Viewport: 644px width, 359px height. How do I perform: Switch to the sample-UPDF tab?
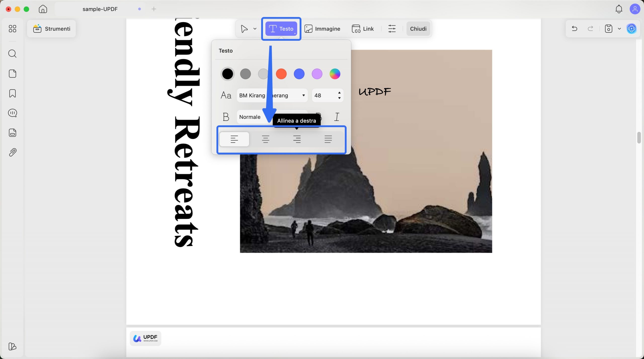[x=100, y=9]
